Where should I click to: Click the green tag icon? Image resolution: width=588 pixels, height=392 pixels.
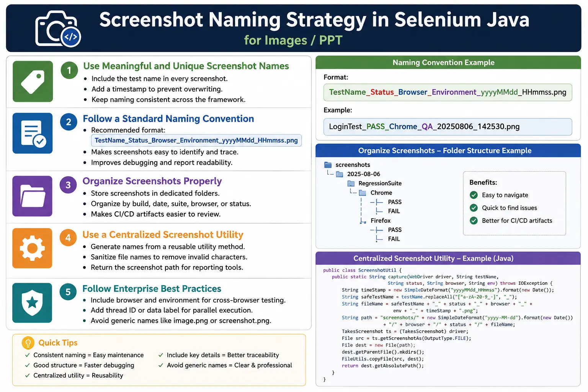(x=33, y=82)
